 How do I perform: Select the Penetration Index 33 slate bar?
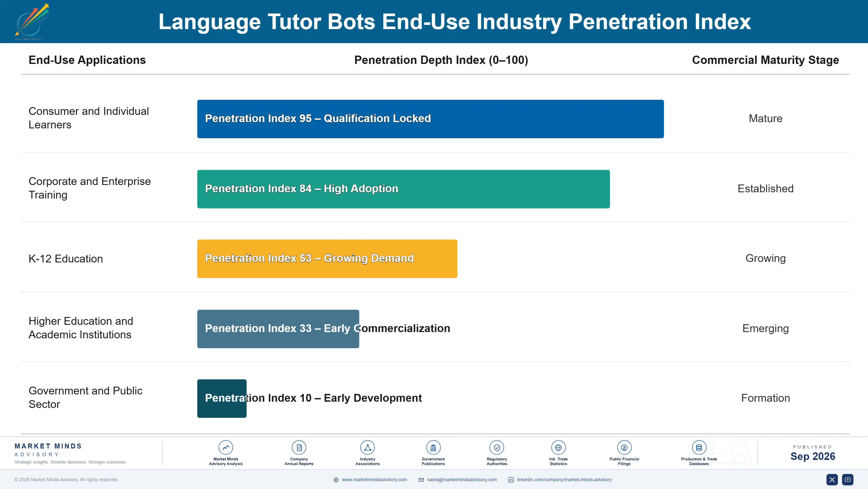click(278, 329)
